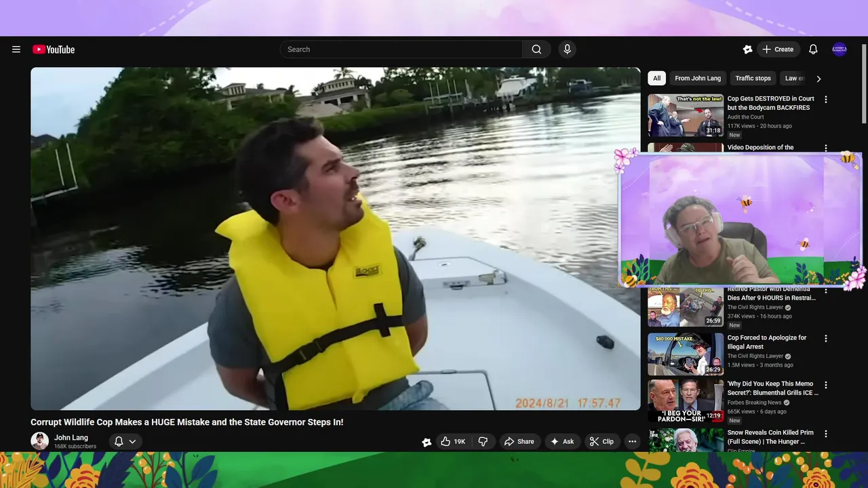The width and height of the screenshot is (868, 488).
Task: Click '374K views · 16 hours ago' text
Action: 759,317
